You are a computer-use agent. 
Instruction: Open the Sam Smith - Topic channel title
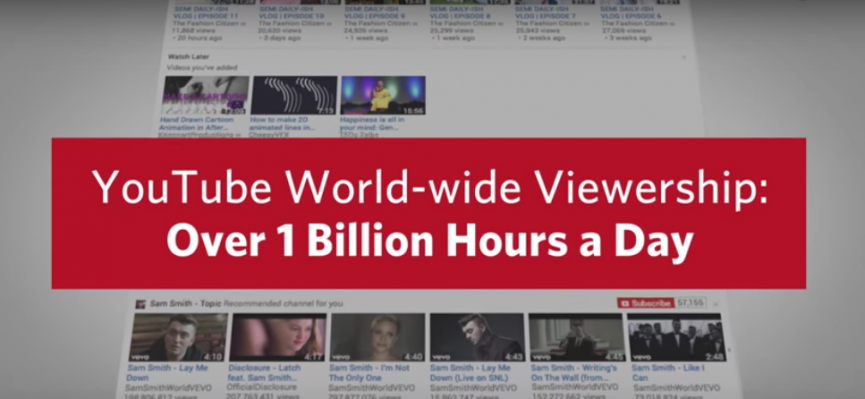[x=185, y=304]
